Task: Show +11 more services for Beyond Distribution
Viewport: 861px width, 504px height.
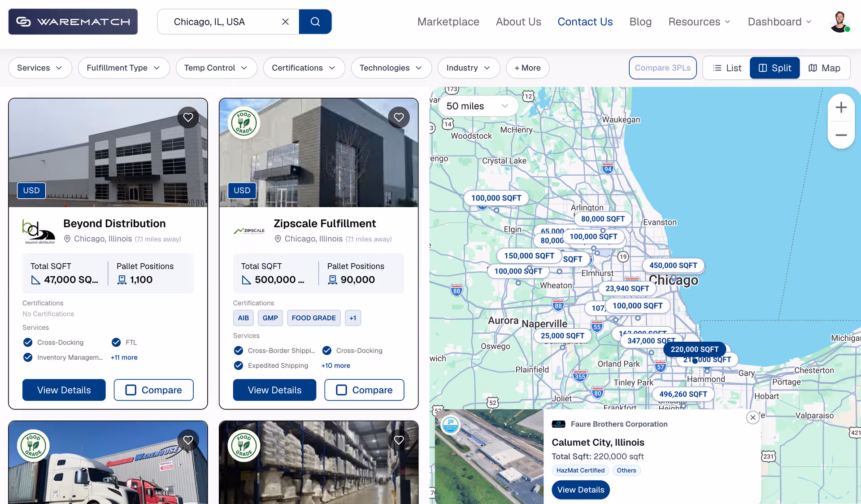Action: tap(124, 357)
